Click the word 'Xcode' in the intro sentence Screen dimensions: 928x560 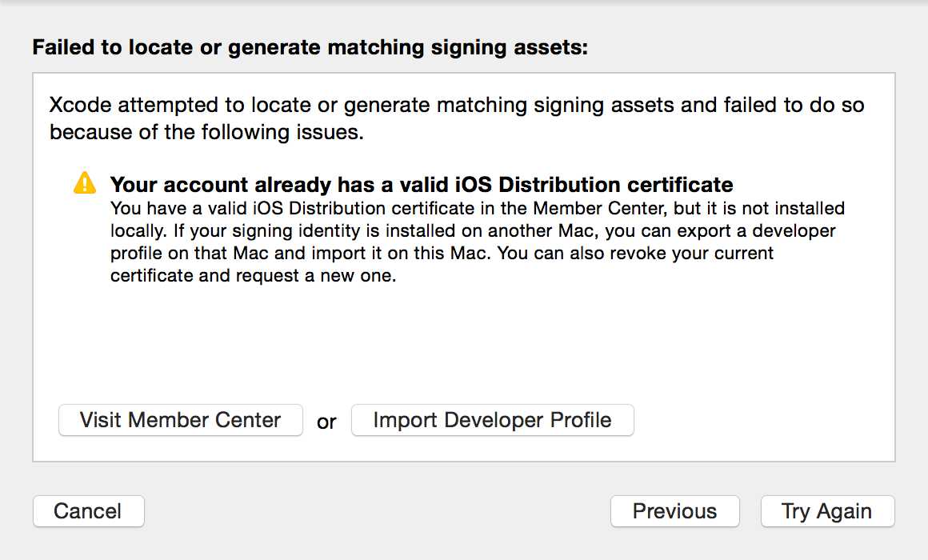pyautogui.click(x=81, y=105)
